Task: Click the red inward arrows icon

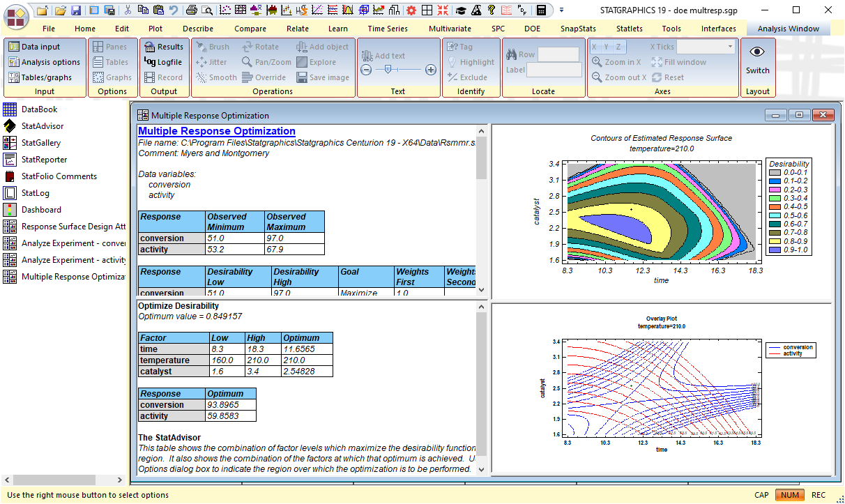Action: [442, 10]
